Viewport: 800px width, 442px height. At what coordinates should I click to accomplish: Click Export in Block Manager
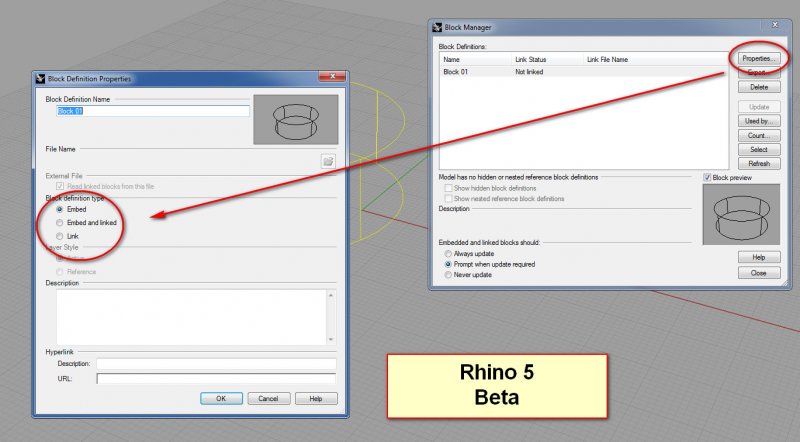click(x=759, y=72)
